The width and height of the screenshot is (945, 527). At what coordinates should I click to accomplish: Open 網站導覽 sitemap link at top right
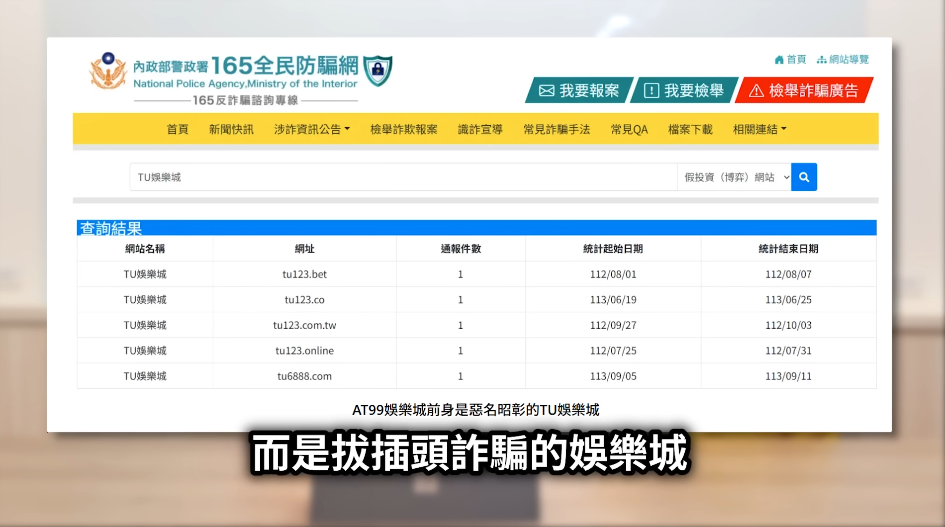pos(843,60)
